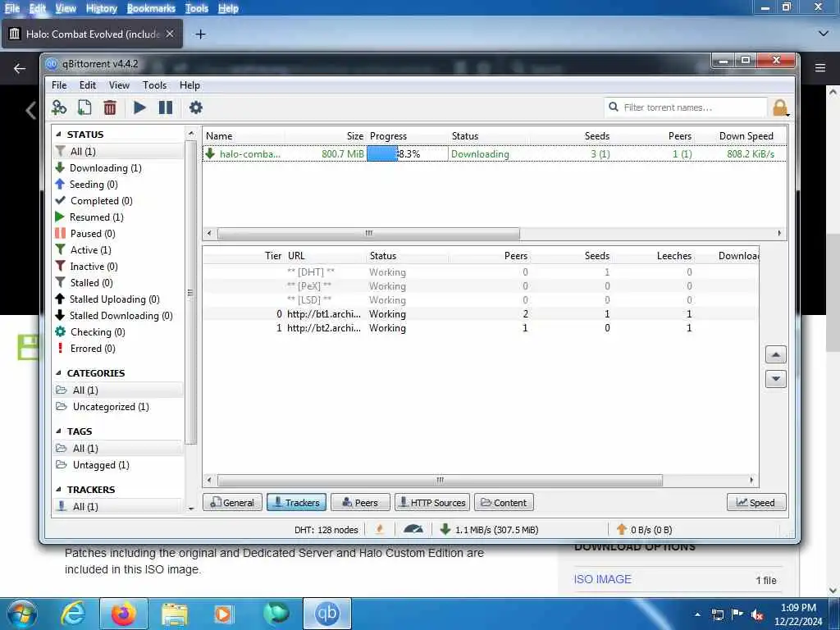Click the alternative speed limits speedometer icon

413,529
